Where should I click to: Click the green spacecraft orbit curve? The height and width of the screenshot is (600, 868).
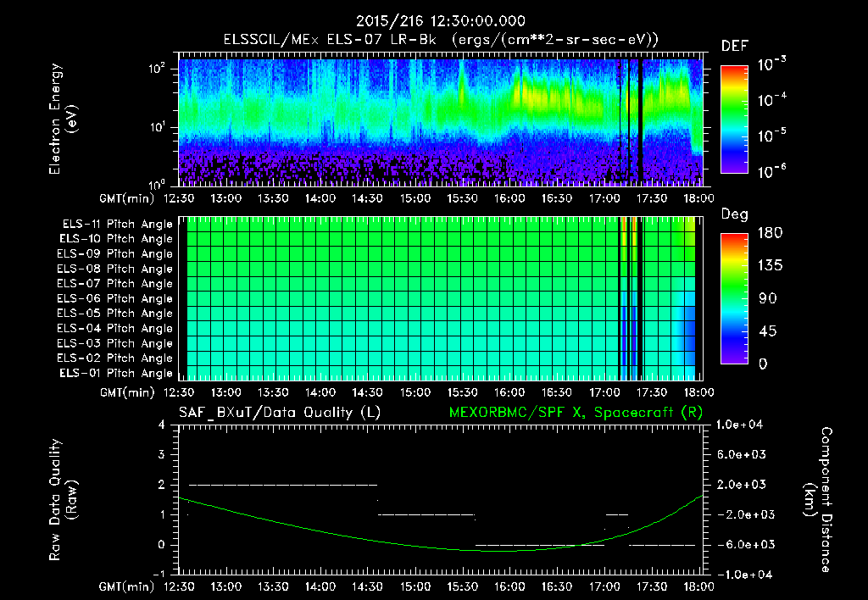[x=441, y=548]
